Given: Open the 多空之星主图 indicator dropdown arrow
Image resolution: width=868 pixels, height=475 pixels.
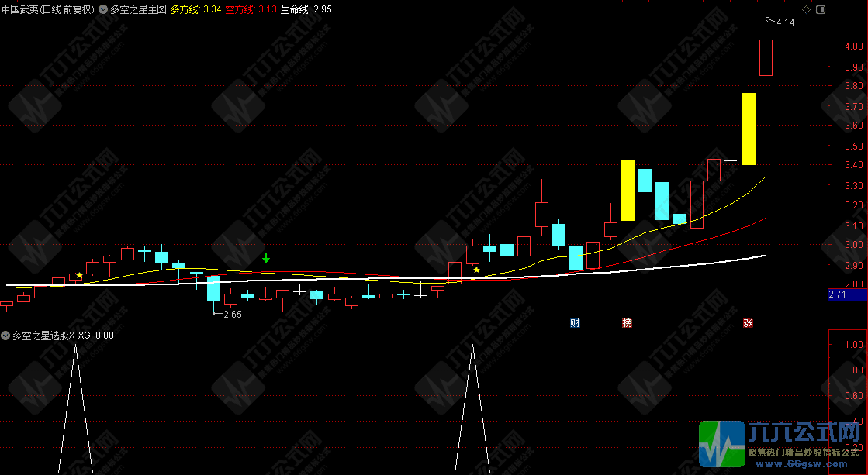Looking at the screenshot, I should point(103,10).
